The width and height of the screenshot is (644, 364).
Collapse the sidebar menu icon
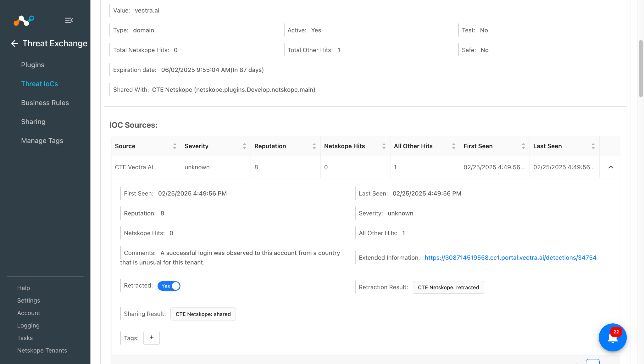[x=69, y=20]
